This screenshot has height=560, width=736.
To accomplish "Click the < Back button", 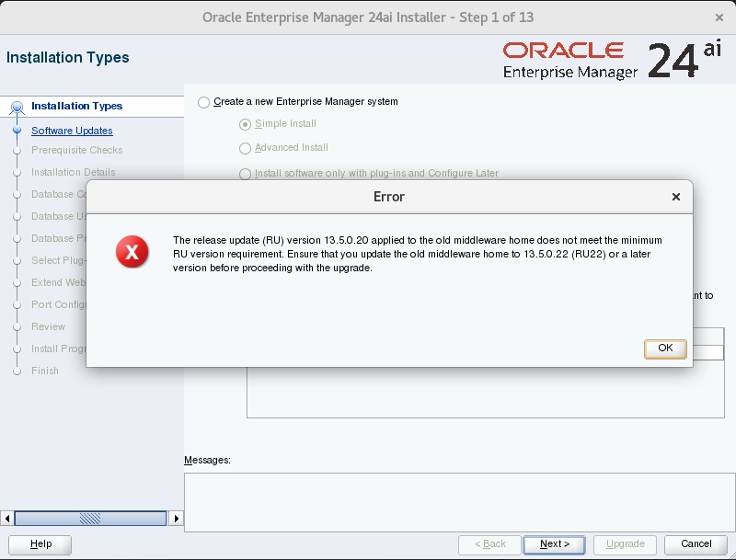I will [x=489, y=544].
